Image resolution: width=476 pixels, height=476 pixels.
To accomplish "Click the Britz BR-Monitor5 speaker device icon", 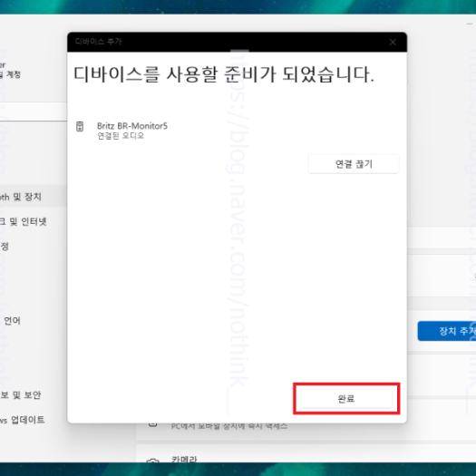I will 80,127.
